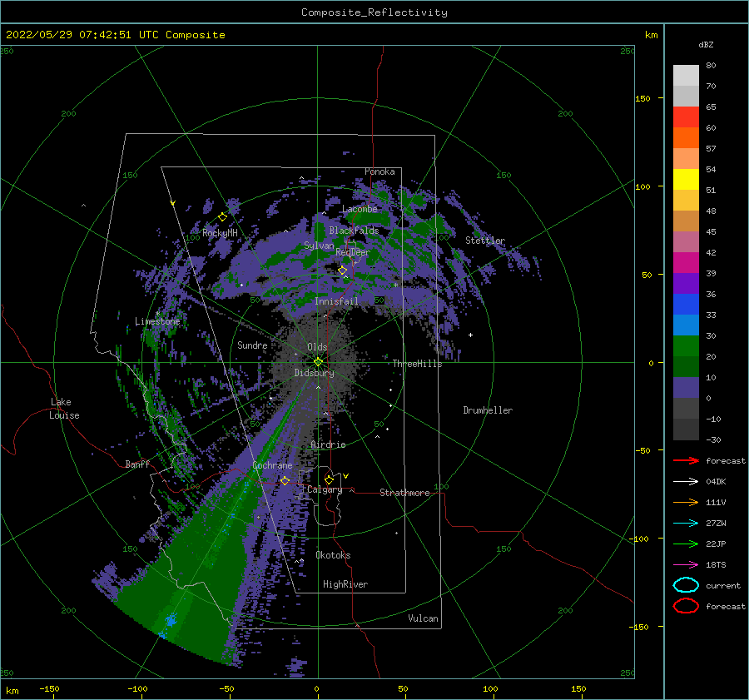Viewport: 749px width, 700px height.
Task: Click the Okotoks city label
Action: tap(333, 555)
